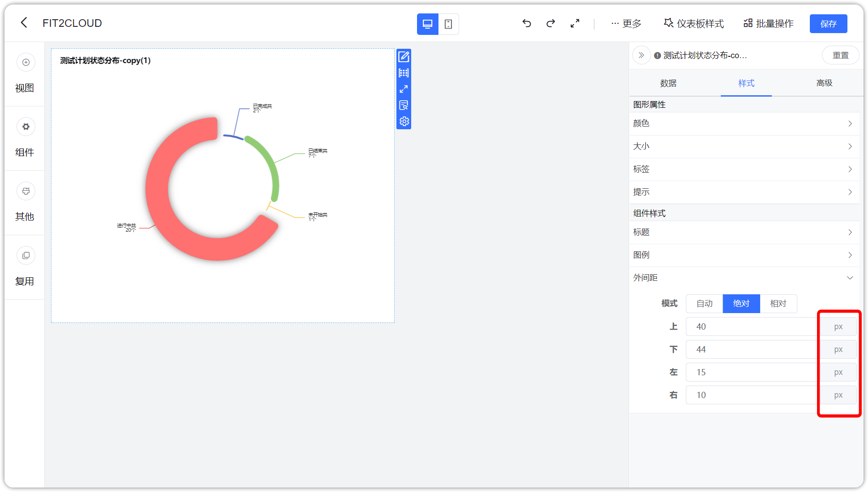868x492 pixels.
Task: Open the view data grid icon on chart toolbar
Action: tap(404, 72)
